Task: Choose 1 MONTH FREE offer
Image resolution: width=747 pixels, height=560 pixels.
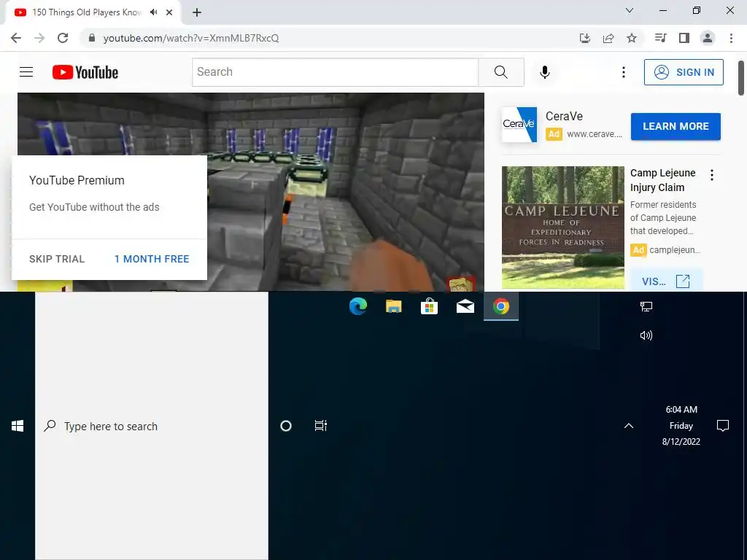Action: pyautogui.click(x=152, y=259)
